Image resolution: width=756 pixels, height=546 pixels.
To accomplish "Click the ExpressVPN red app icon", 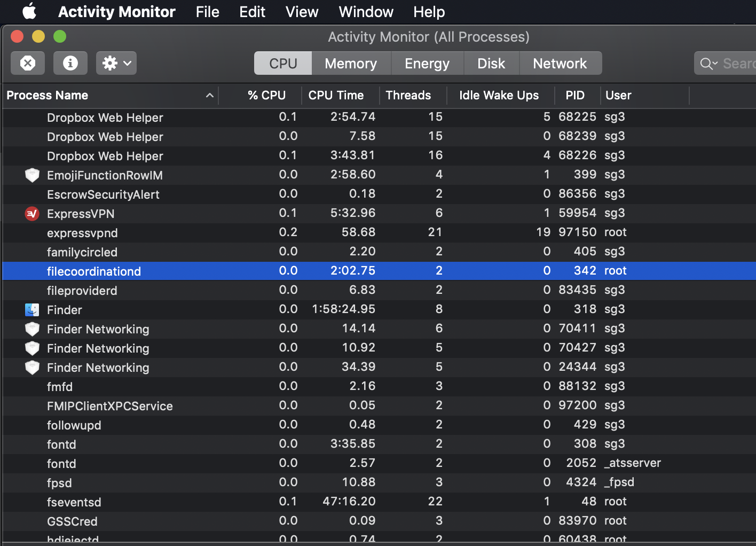I will [32, 214].
